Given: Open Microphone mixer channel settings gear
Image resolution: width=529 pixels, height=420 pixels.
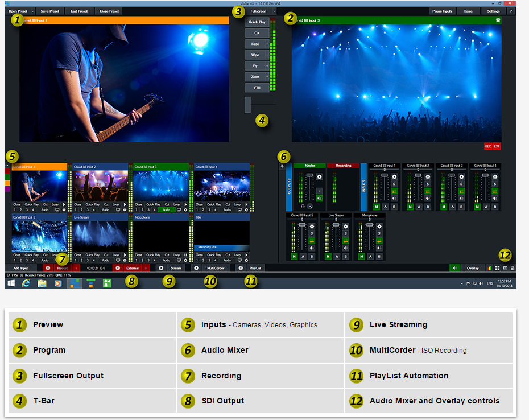Looking at the screenshot, I should [x=379, y=226].
